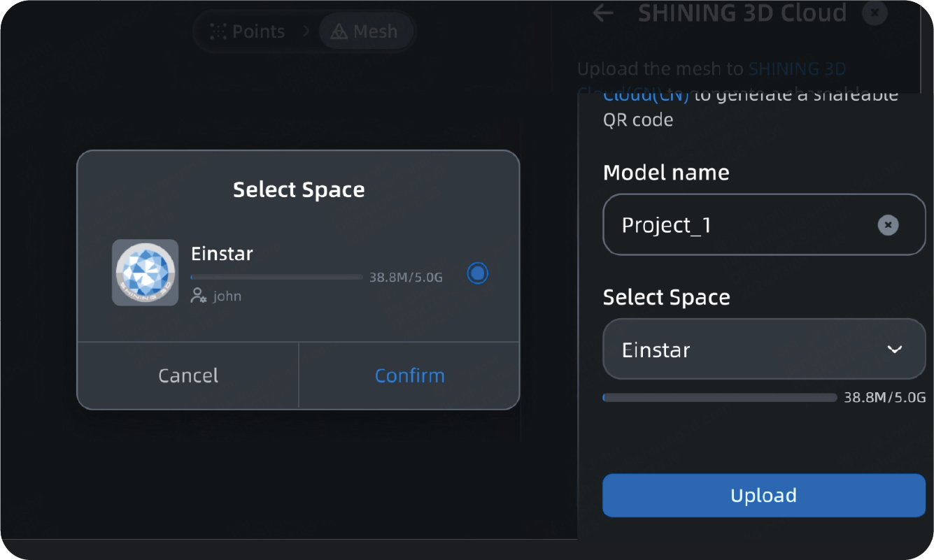
Task: Click the Einstar space logo thumbnail
Action: click(x=145, y=273)
